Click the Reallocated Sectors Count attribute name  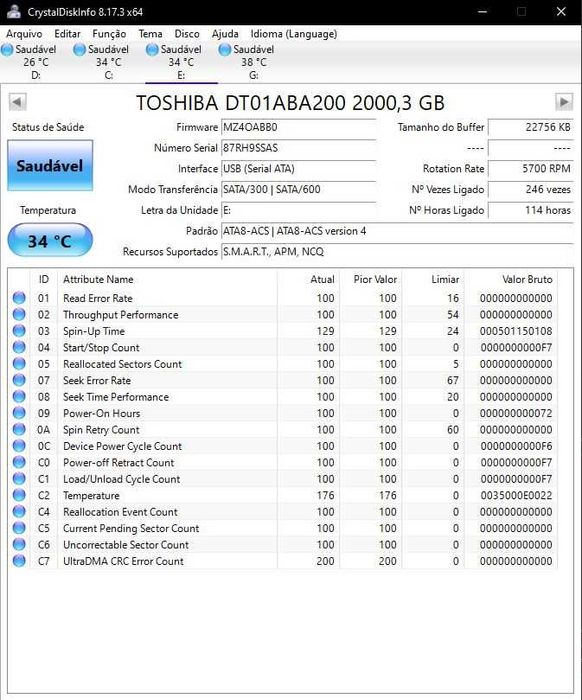click(122, 364)
